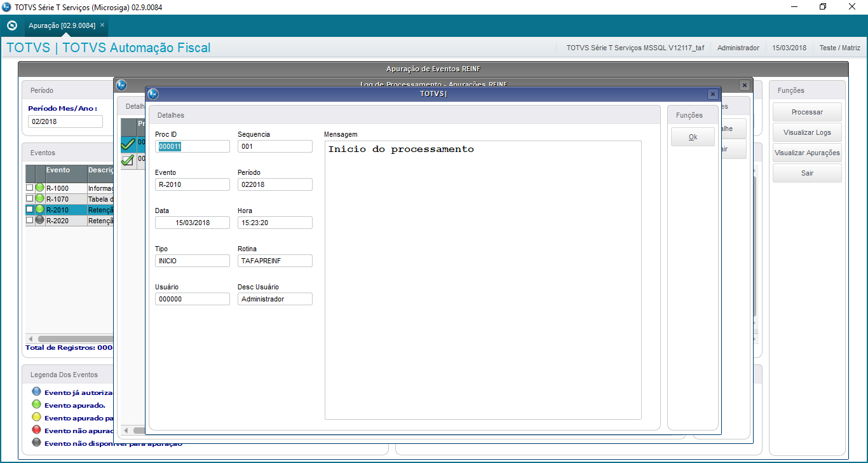Click the yellow legend circle in Legenda Dos Eventos
The height and width of the screenshot is (463, 868).
[36, 417]
